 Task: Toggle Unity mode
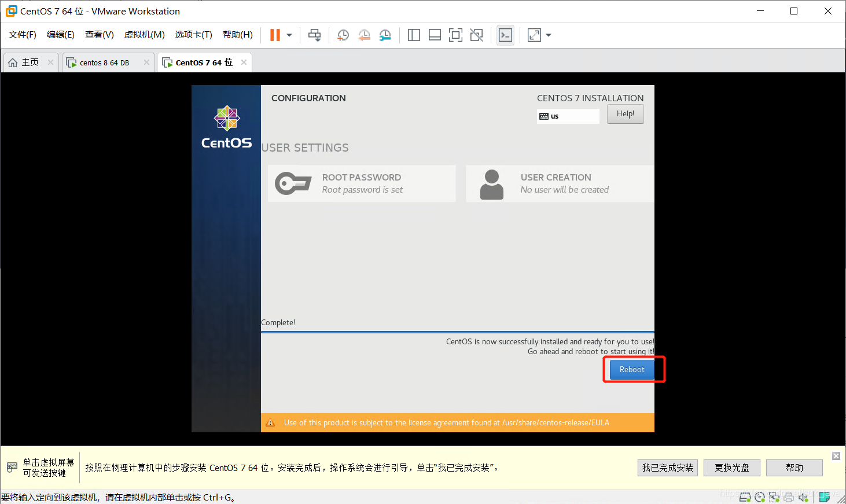click(476, 35)
